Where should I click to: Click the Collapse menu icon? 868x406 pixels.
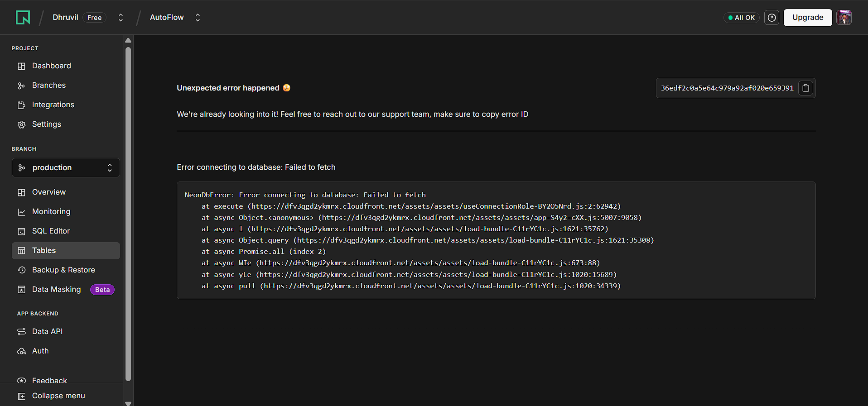point(21,396)
